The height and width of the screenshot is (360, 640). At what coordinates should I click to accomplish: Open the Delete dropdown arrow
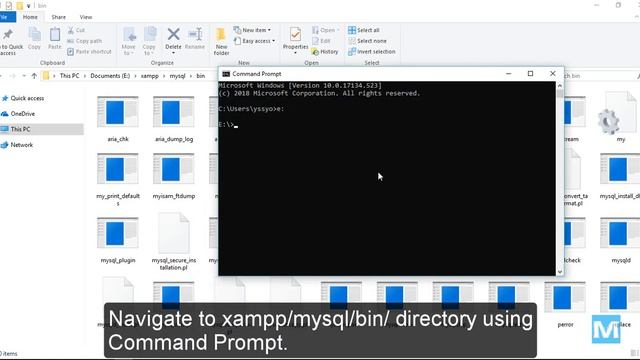(173, 53)
